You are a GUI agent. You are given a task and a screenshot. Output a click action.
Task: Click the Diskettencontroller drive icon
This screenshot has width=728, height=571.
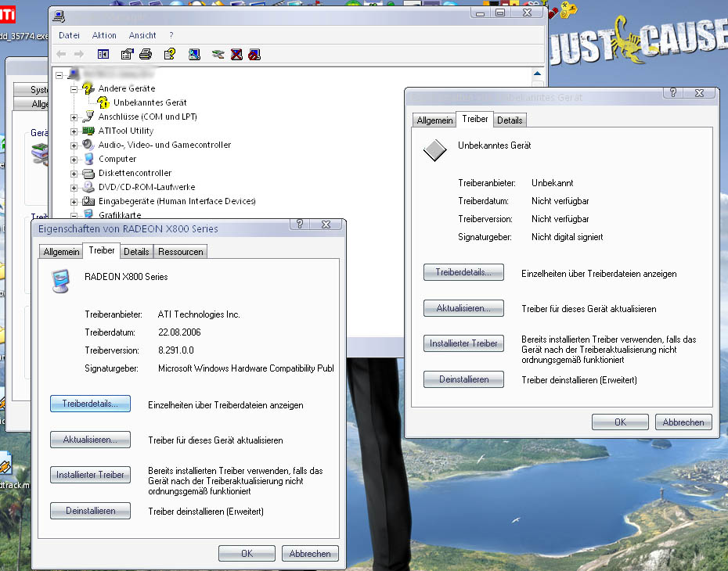coord(88,174)
